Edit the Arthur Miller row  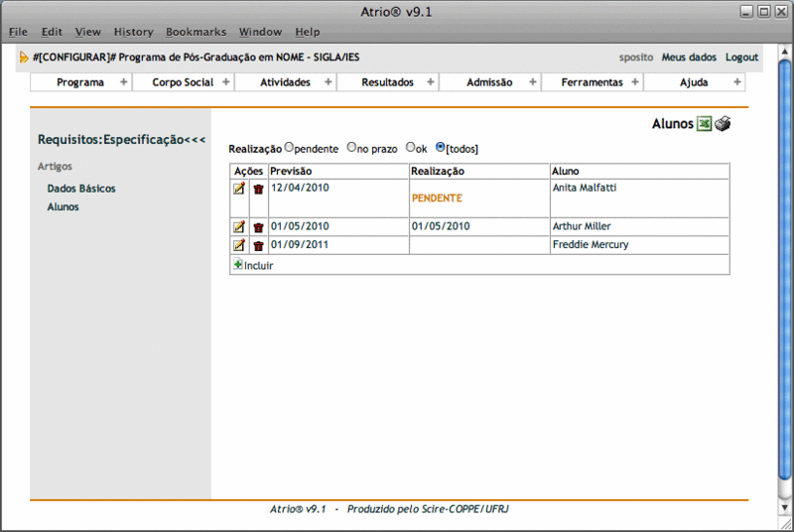pos(239,227)
